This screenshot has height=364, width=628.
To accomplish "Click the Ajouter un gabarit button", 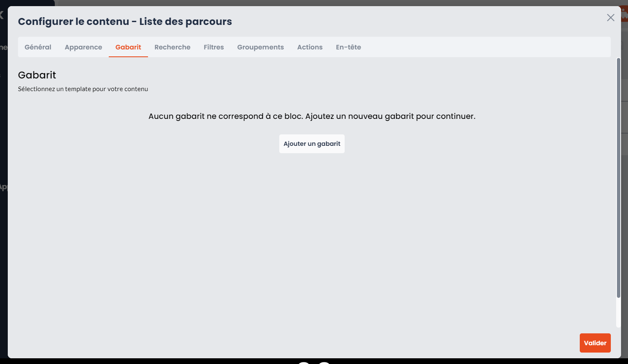I will click(x=312, y=144).
